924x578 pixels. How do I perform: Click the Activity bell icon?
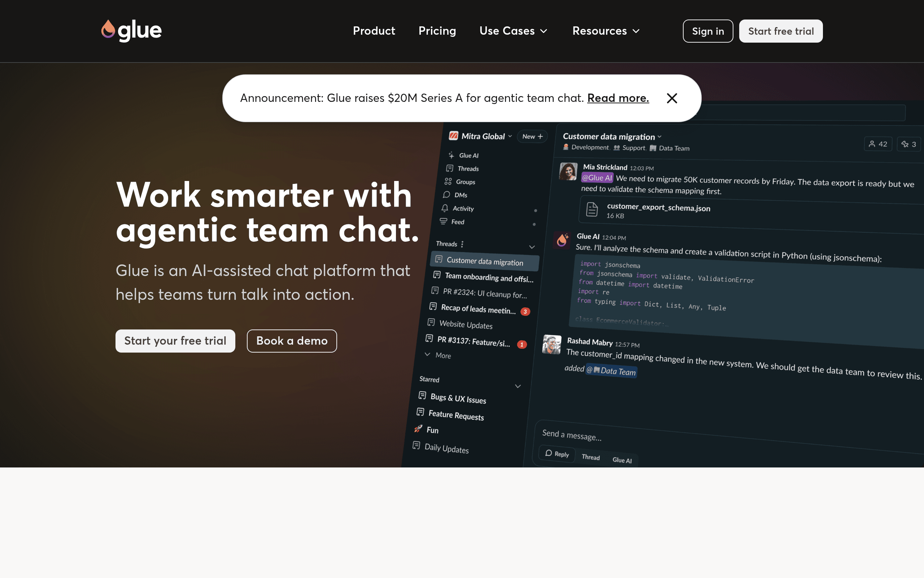pyautogui.click(x=444, y=208)
